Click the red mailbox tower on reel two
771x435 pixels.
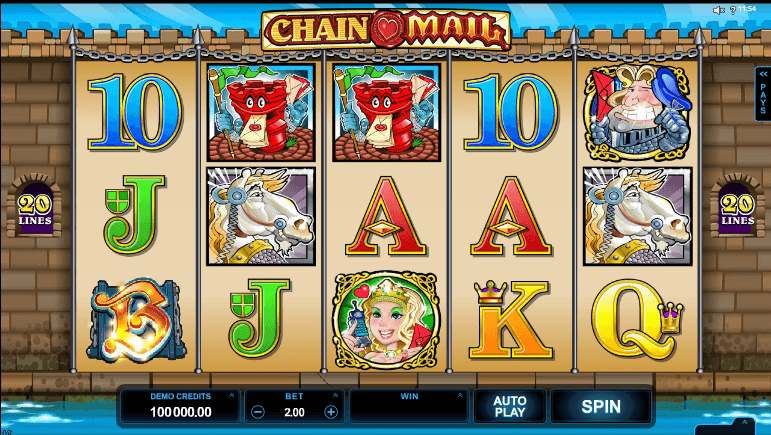click(x=261, y=112)
